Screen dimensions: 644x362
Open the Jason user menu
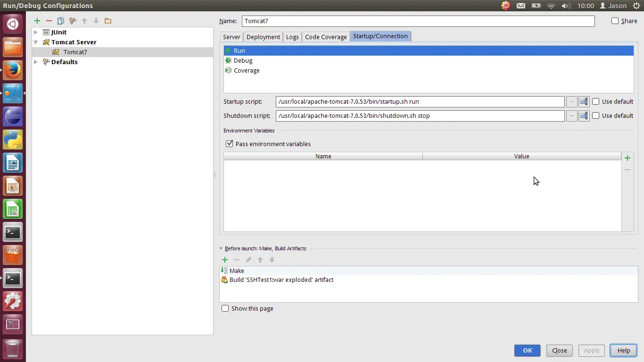613,6
